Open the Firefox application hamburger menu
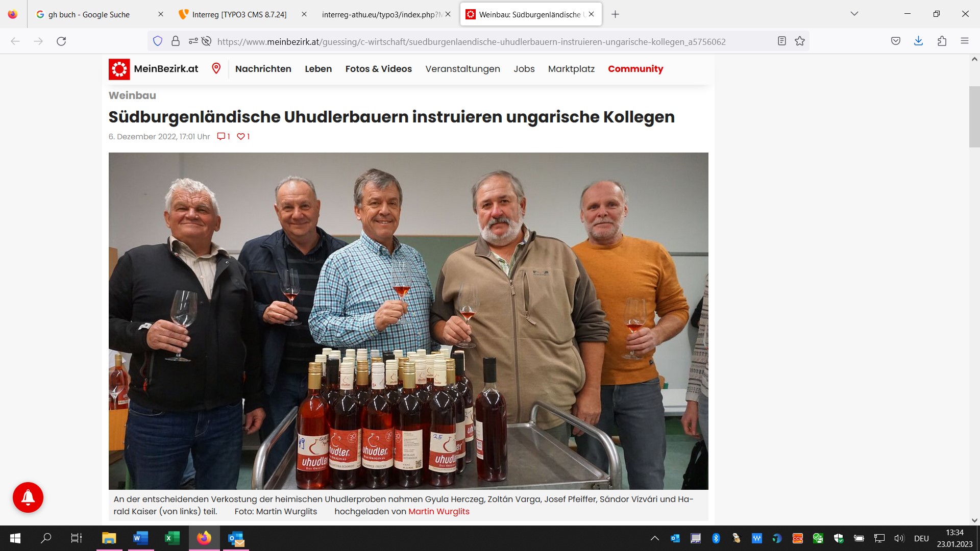The width and height of the screenshot is (980, 551). pos(965,41)
